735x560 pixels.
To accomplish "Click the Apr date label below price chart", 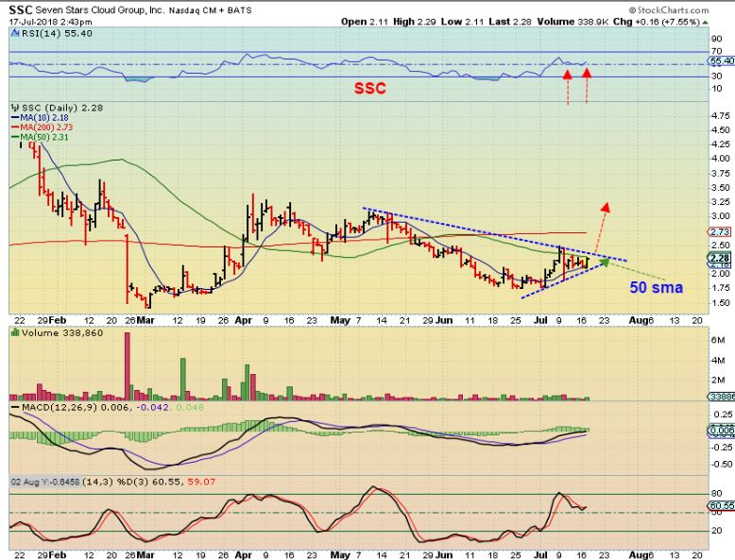I will 244,320.
